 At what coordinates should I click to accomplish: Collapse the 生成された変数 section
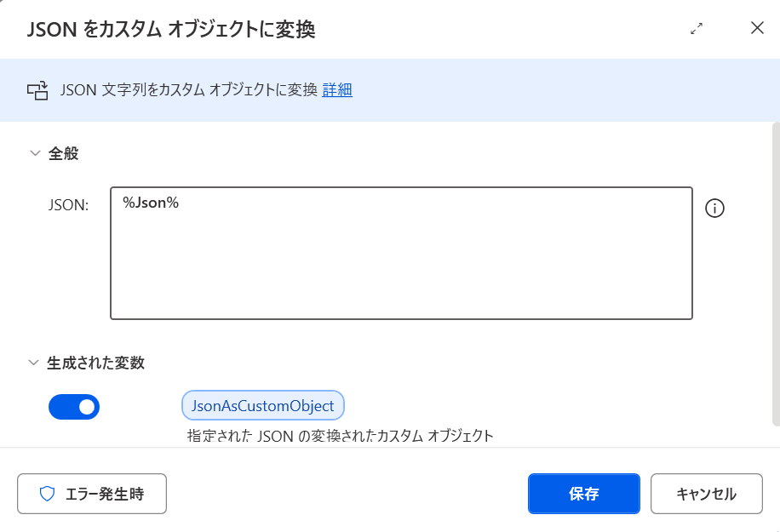tap(34, 363)
